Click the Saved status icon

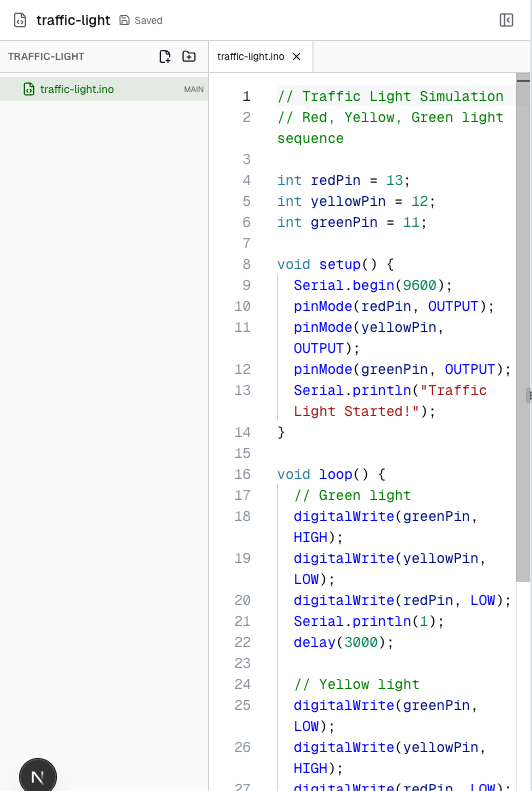[124, 20]
